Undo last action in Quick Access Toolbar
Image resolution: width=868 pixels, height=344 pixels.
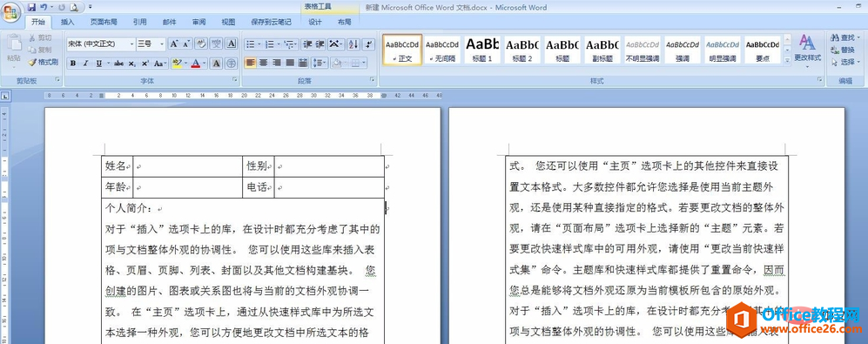[x=44, y=7]
